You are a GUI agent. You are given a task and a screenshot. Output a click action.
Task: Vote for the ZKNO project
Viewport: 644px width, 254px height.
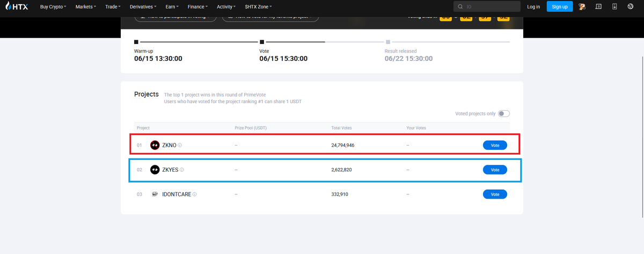click(495, 145)
